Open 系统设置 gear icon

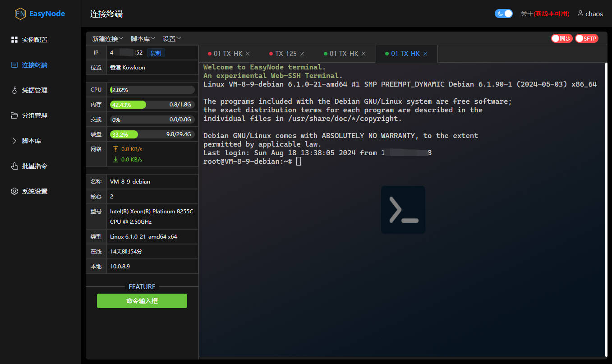(14, 191)
